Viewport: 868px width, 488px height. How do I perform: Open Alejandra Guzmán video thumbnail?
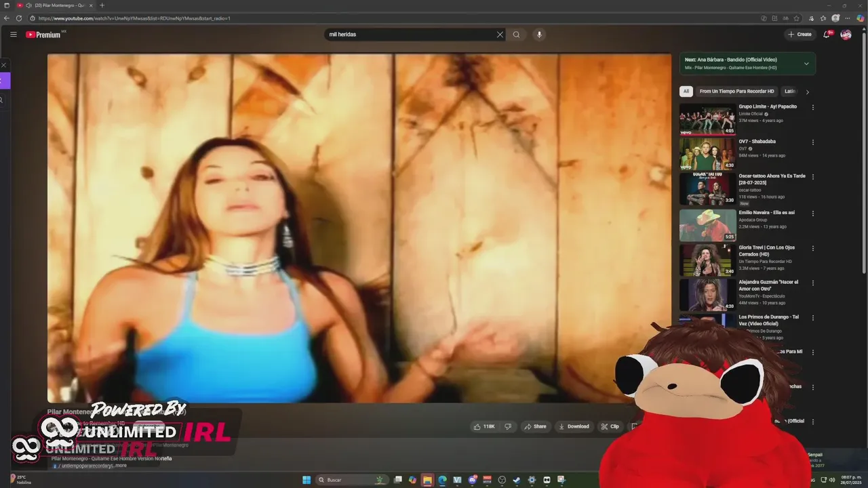coord(707,296)
